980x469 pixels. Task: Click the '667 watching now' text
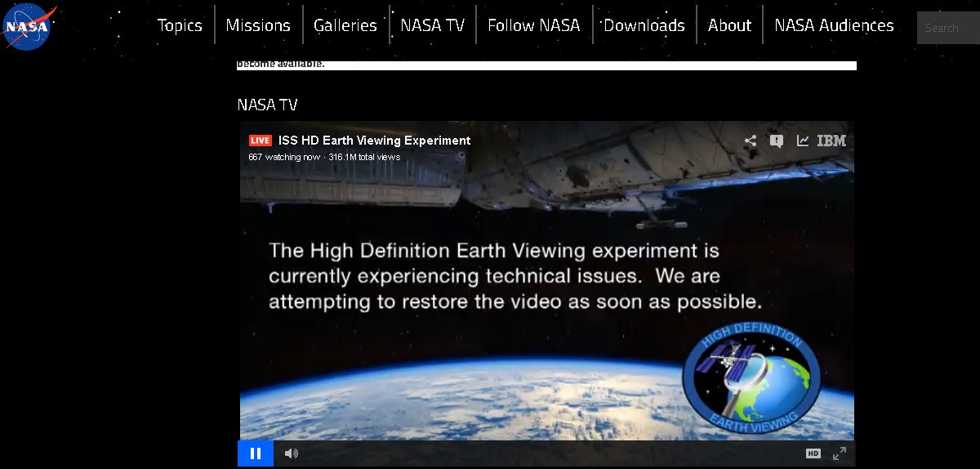click(x=284, y=157)
